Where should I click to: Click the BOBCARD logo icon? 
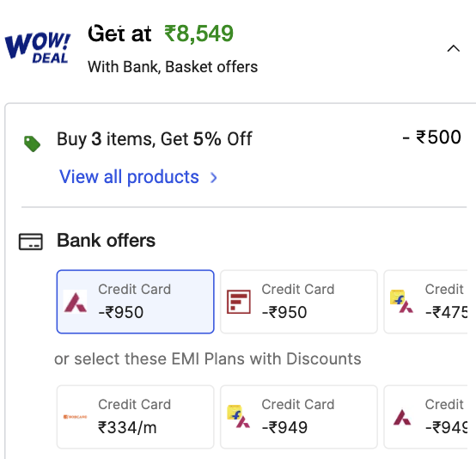76,417
